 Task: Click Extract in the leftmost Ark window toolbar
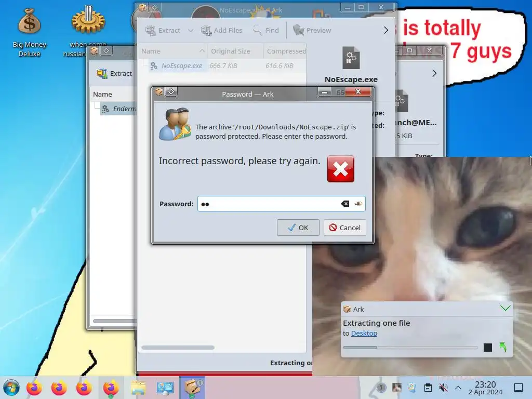[x=114, y=73]
